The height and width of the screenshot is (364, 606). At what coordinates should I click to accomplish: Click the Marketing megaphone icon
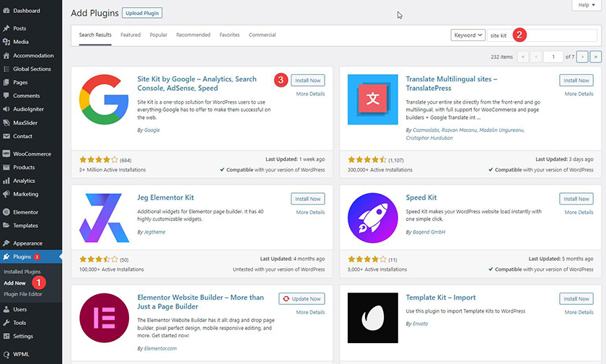pos(6,194)
